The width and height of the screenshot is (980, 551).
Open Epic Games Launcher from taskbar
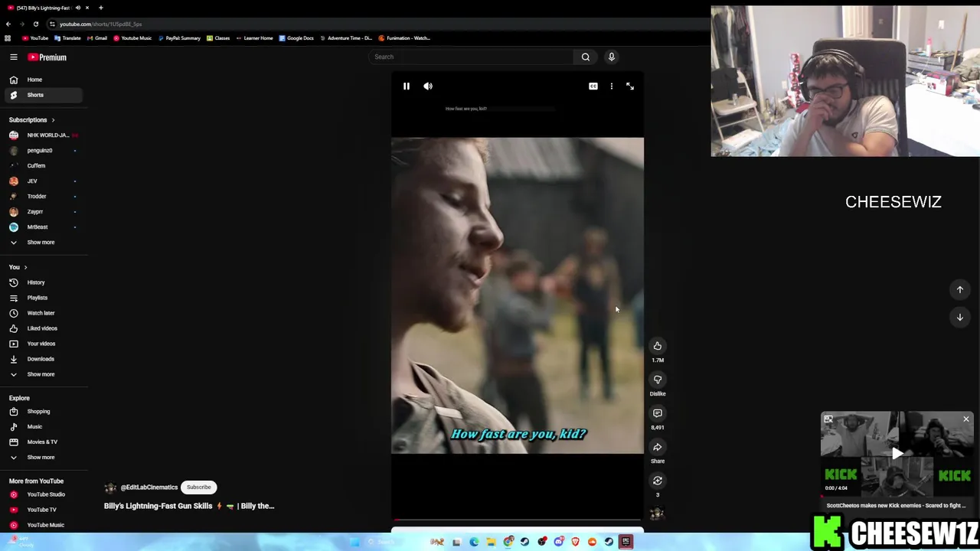click(x=626, y=542)
